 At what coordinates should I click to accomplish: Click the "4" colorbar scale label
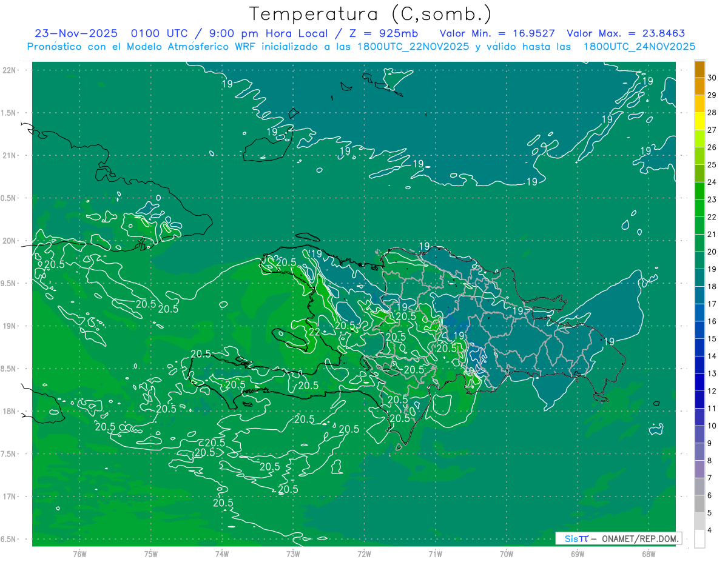point(710,530)
